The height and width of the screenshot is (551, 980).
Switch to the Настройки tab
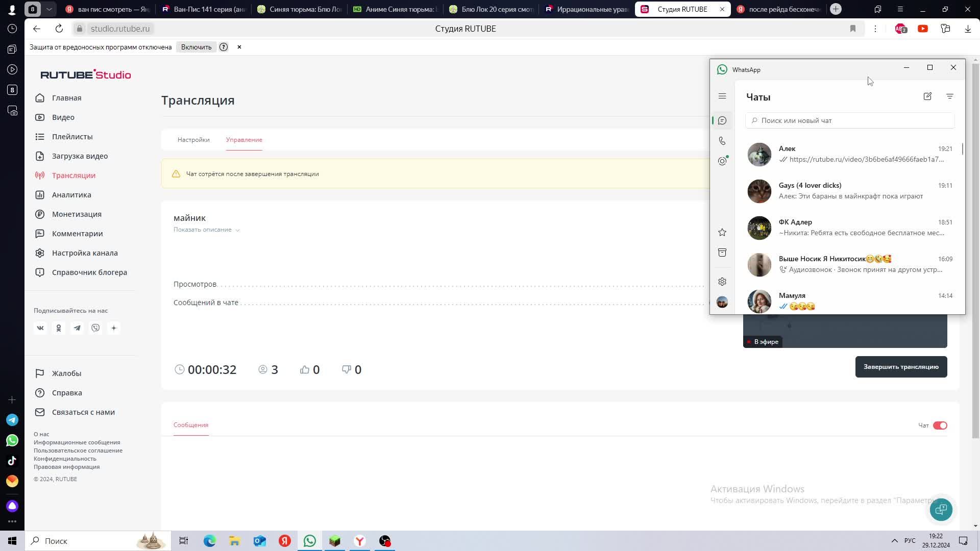[x=193, y=140]
